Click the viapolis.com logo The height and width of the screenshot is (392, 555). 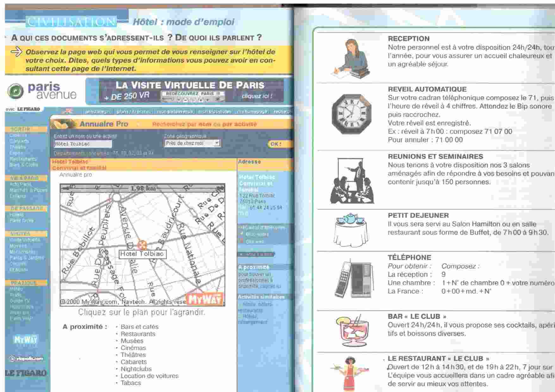click(26, 358)
